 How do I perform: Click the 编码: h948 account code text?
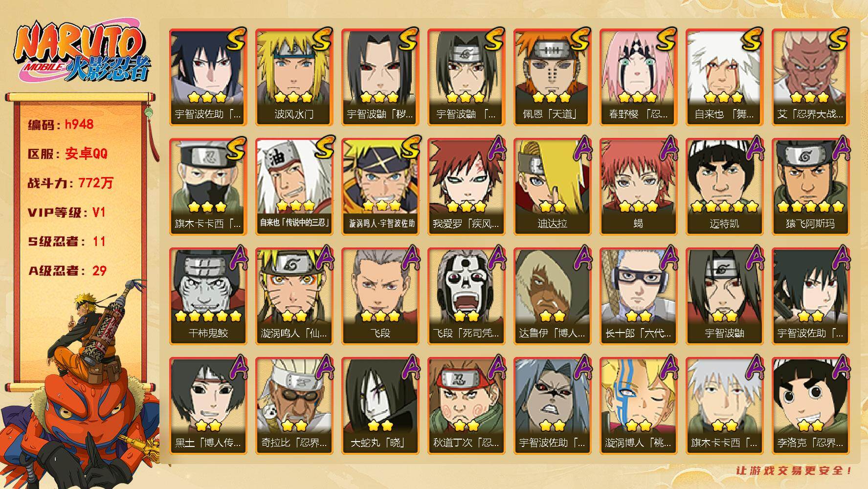pos(61,124)
